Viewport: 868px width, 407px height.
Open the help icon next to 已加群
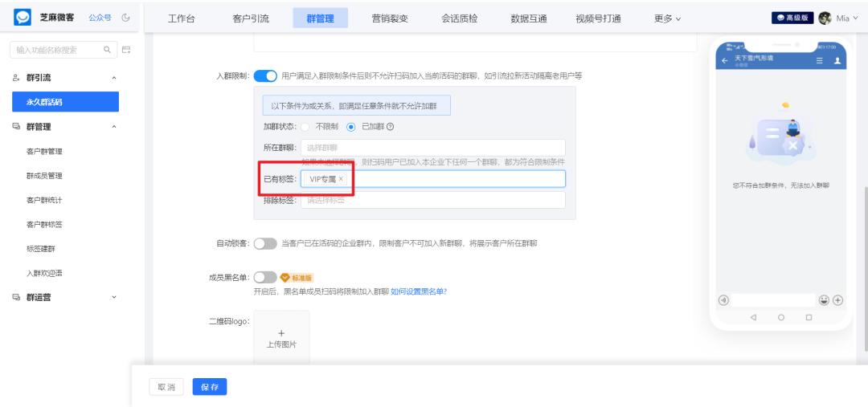click(x=391, y=127)
